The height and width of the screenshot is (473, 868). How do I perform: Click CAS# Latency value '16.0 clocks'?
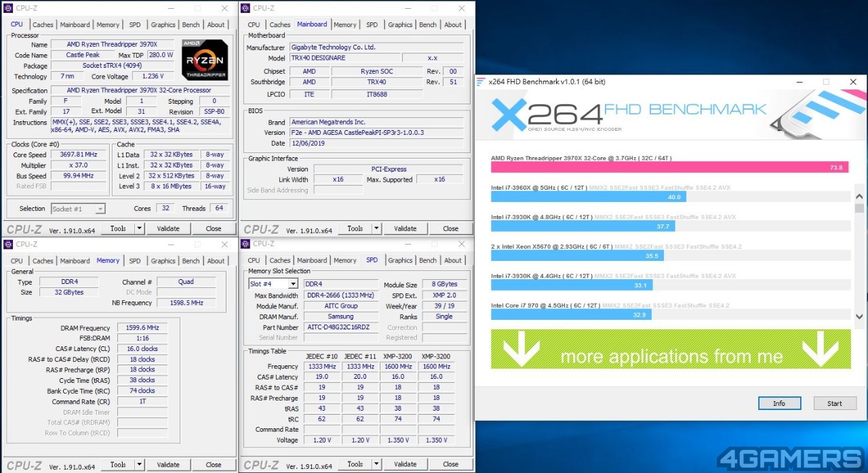(142, 349)
